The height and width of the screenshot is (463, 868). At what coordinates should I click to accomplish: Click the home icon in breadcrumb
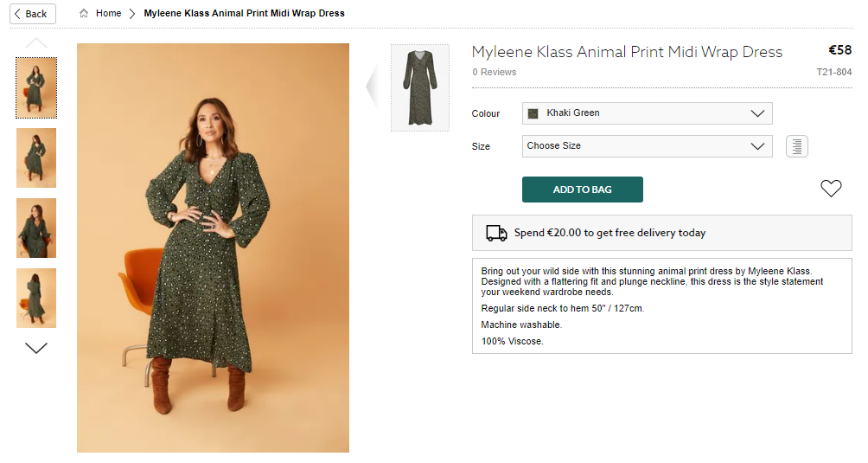tap(84, 14)
